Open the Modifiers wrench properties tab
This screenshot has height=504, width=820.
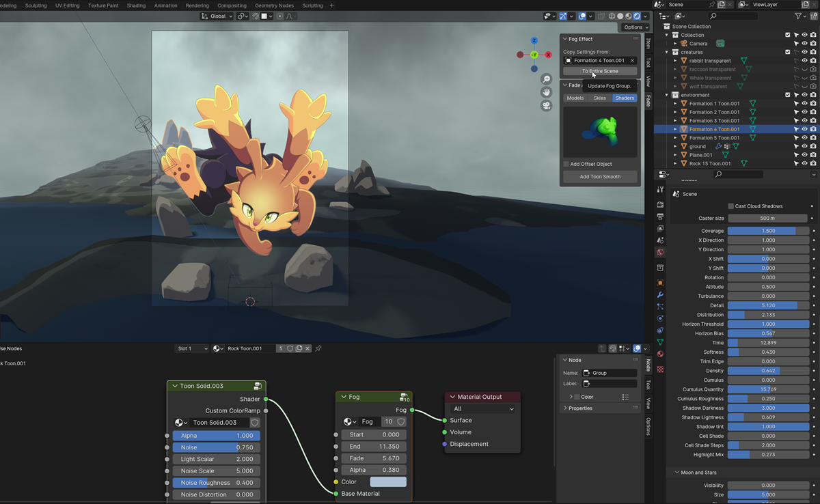tap(660, 295)
